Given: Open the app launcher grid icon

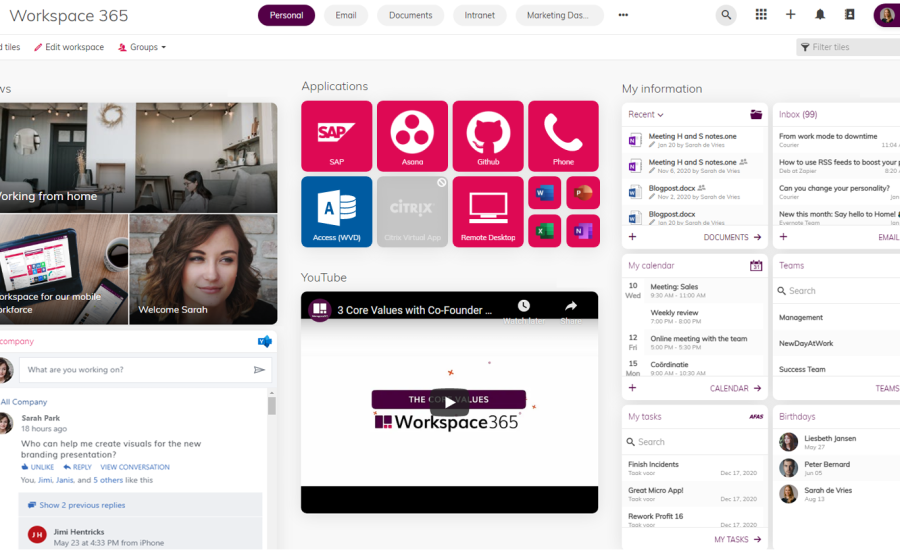Looking at the screenshot, I should click(x=761, y=15).
